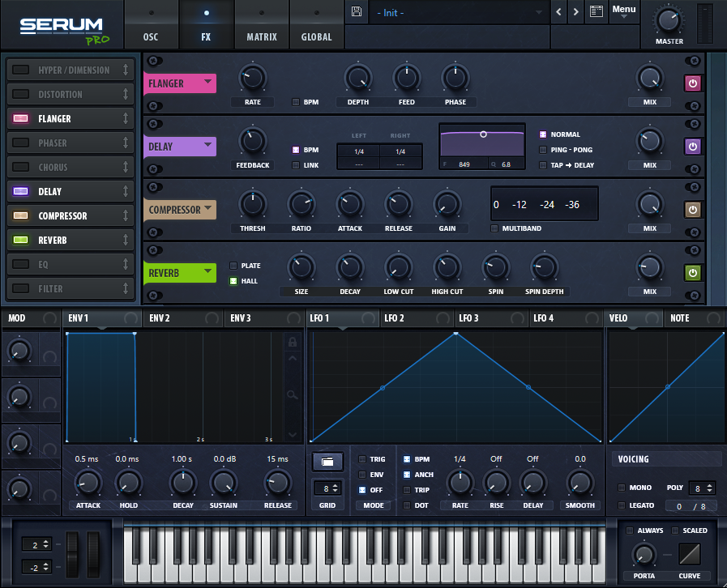The image size is (727, 588).
Task: Switch to the GLOBAL tab
Action: (x=317, y=24)
